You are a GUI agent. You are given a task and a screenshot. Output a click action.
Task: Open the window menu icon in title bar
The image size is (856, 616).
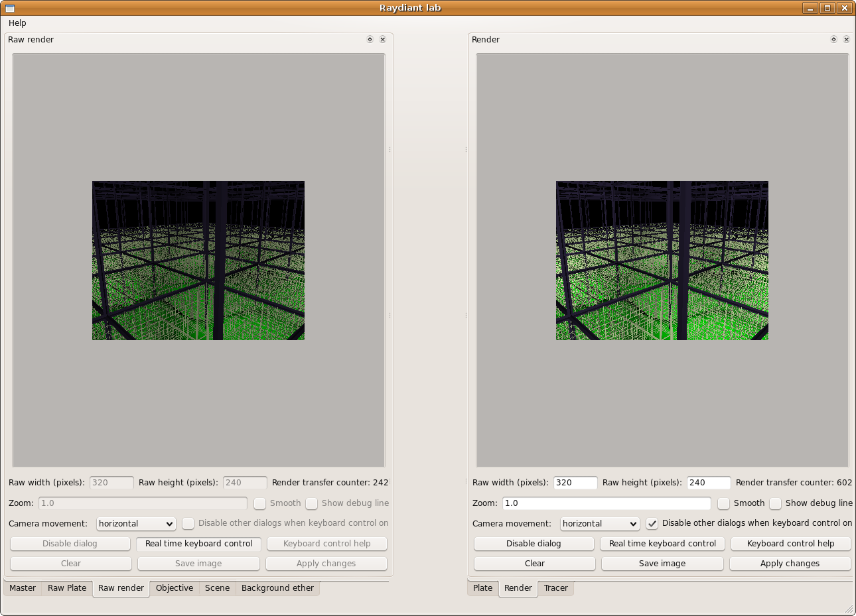tap(9, 8)
